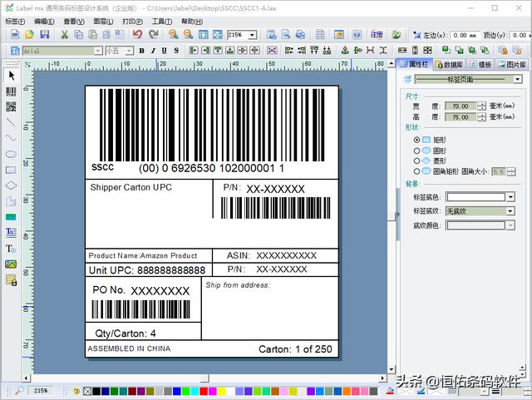Select the 1D barcode tool

[11, 91]
